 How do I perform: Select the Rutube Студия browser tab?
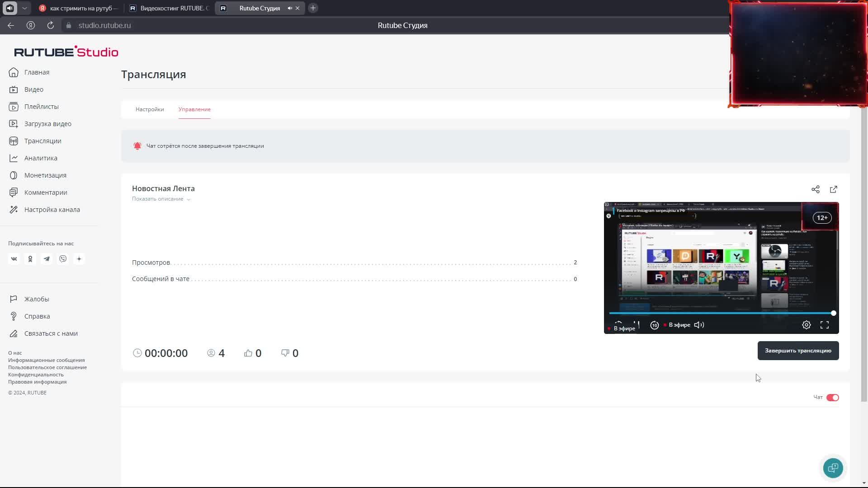click(259, 8)
